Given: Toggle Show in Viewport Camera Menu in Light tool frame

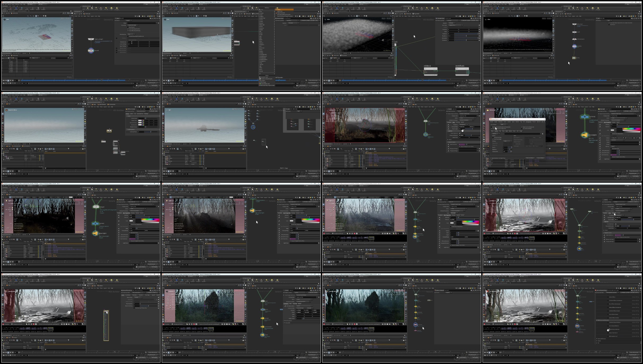Looking at the screenshot, I should (130, 241).
